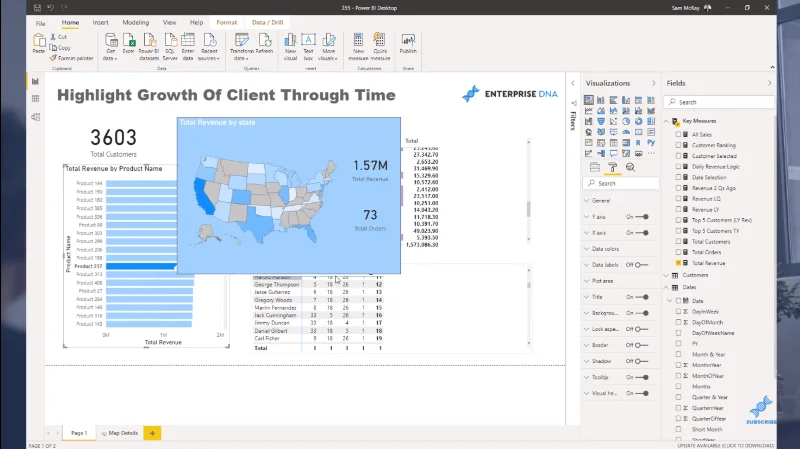Collapse the Visualizations pane
Viewport: 800px width, 449px height.
(654, 83)
